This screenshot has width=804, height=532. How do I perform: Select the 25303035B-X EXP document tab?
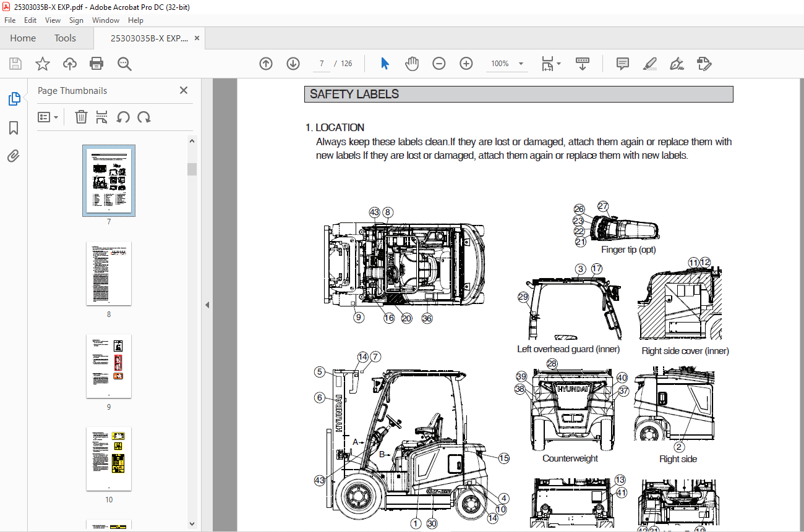(x=148, y=38)
